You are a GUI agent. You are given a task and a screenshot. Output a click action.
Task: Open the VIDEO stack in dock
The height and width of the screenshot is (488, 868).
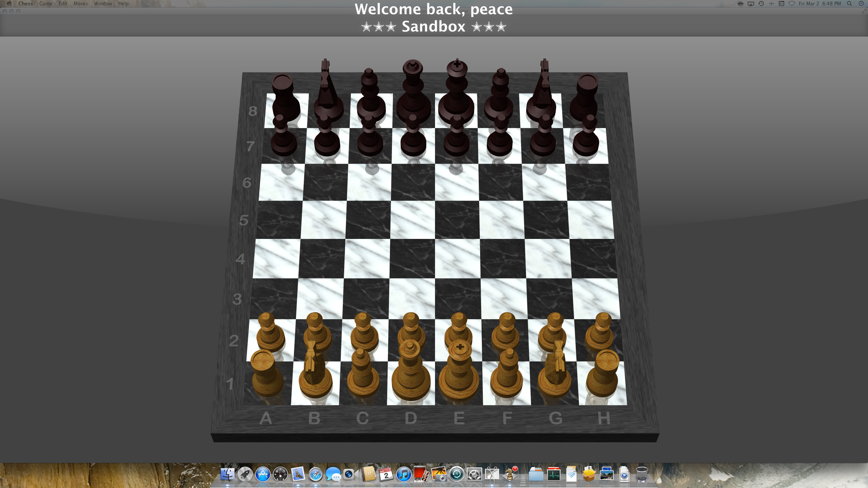(624, 474)
